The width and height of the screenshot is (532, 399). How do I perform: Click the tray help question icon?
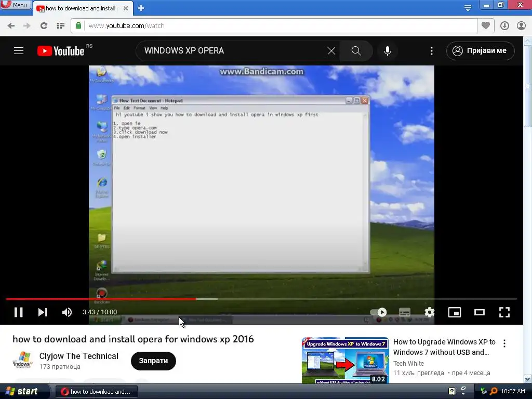click(x=451, y=391)
